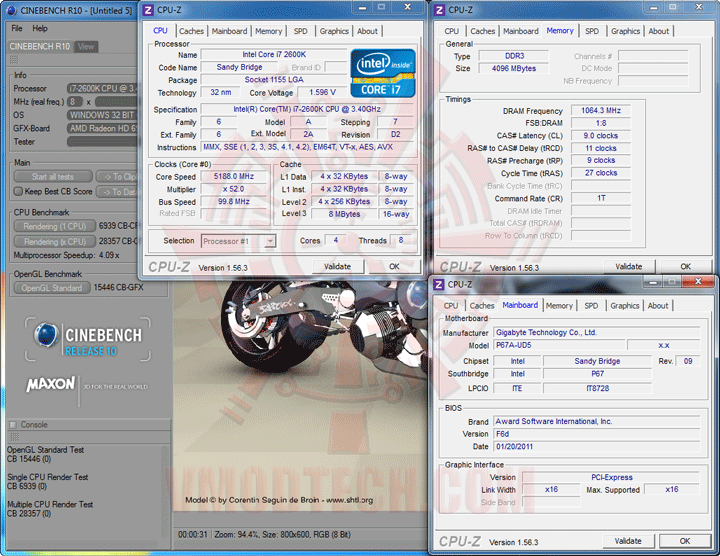Open the Mainboard tab in the CPU window

(x=229, y=31)
